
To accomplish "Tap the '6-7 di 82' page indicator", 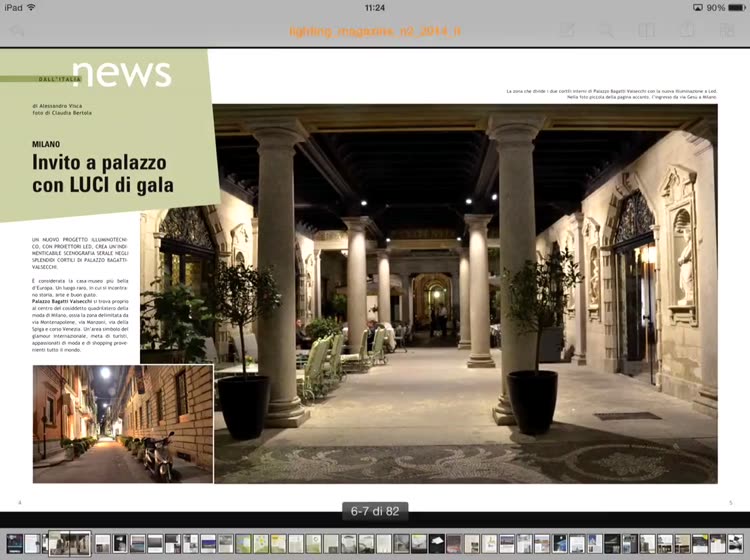I will pyautogui.click(x=375, y=511).
